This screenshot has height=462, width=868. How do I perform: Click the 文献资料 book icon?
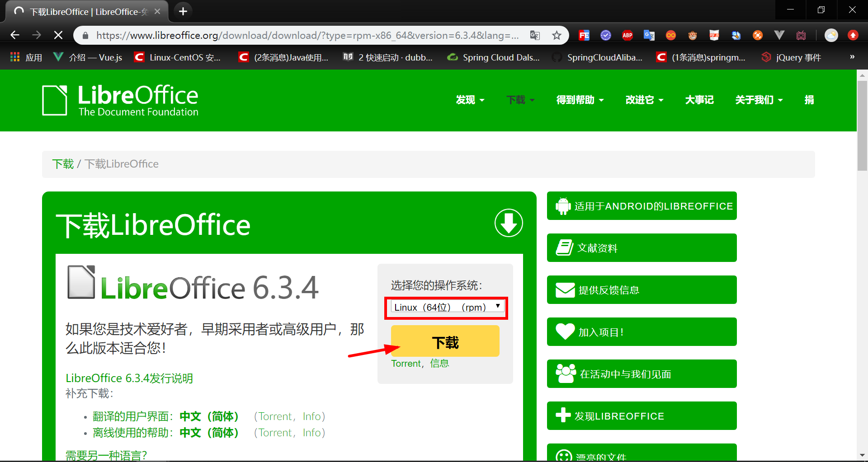pyautogui.click(x=565, y=248)
